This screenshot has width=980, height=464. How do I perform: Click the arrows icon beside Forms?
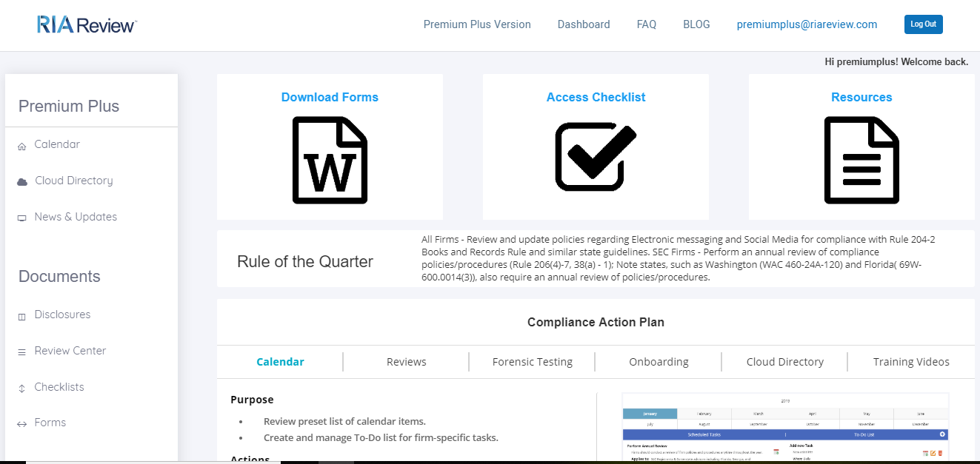point(21,424)
